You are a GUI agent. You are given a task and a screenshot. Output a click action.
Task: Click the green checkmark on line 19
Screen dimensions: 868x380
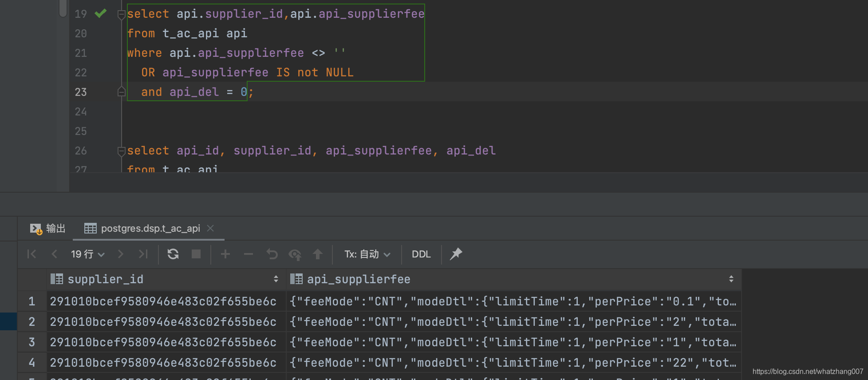click(x=101, y=13)
